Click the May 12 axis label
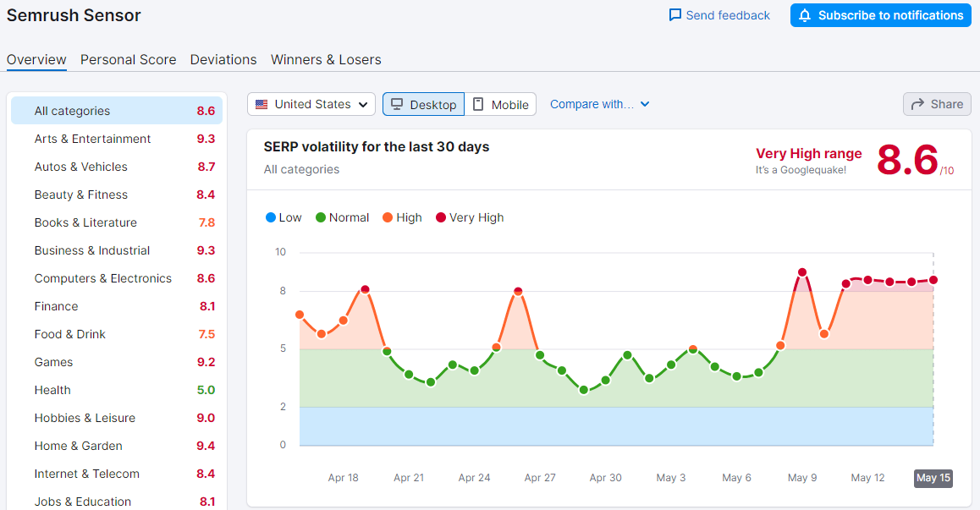The height and width of the screenshot is (510, 980). (x=867, y=478)
